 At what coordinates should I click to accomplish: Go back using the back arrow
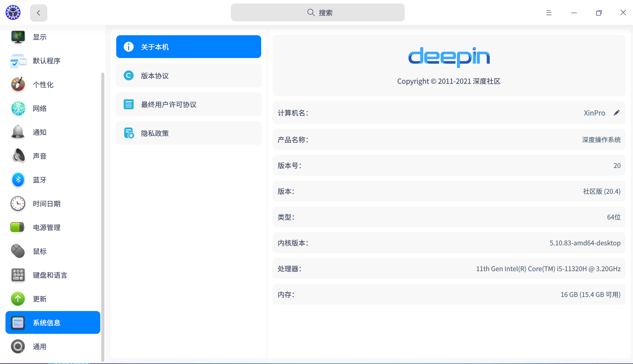click(39, 13)
